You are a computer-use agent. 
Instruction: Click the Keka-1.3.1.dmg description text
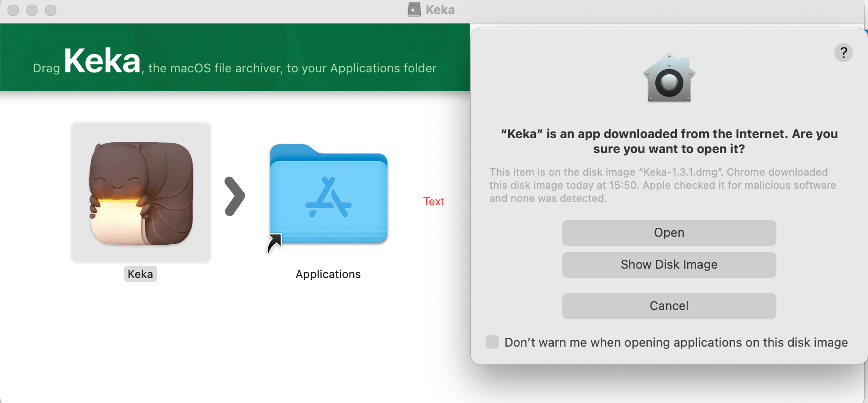pos(663,185)
